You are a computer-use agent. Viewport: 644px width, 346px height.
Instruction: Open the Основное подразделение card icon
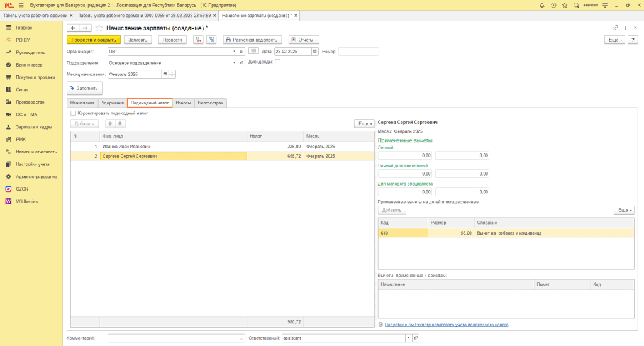point(241,63)
